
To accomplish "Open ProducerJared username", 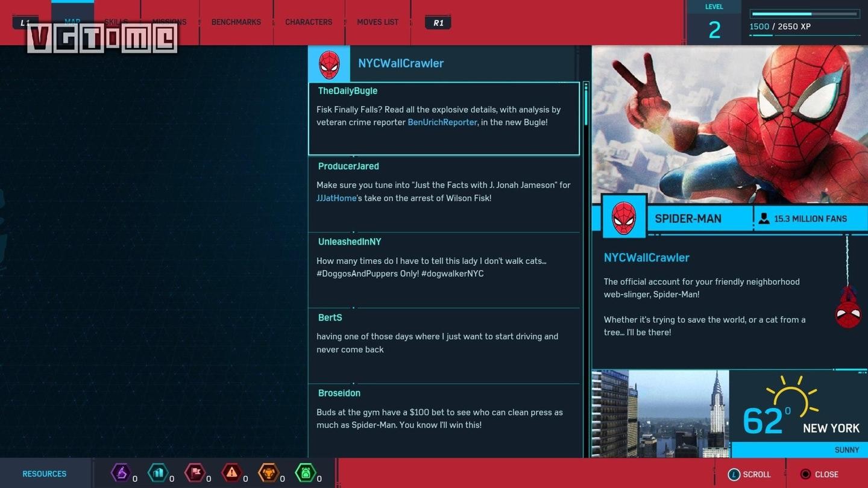I will pos(348,166).
